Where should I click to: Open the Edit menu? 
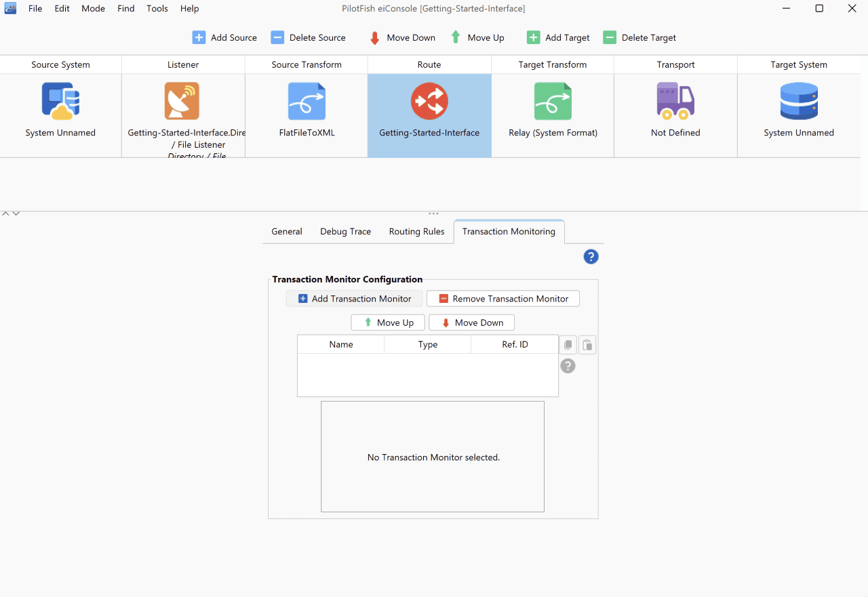62,9
